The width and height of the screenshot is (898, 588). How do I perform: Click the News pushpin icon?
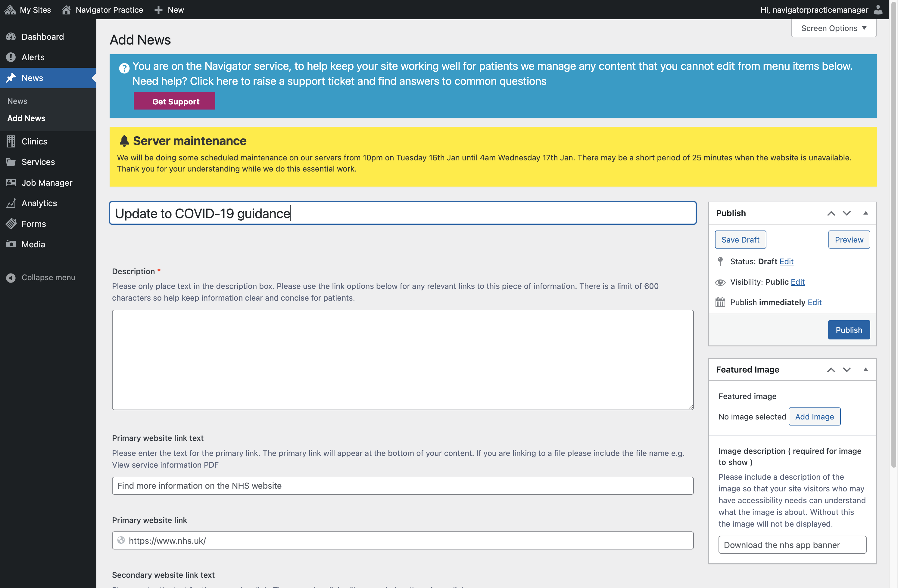click(11, 78)
